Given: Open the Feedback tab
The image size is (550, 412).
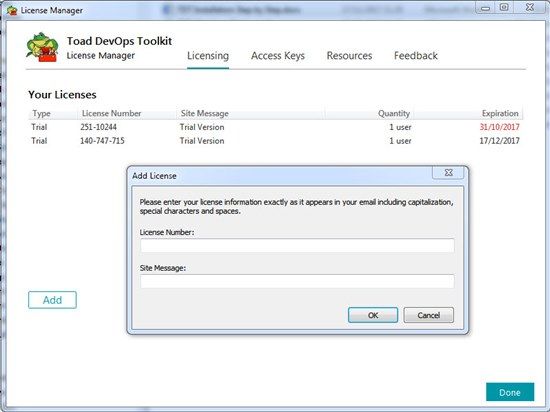Looking at the screenshot, I should (x=416, y=56).
